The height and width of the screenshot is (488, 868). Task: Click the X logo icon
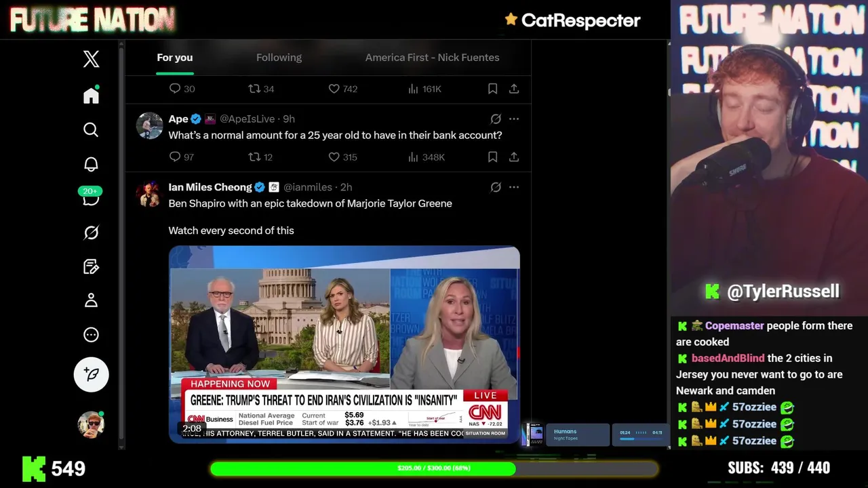click(x=91, y=59)
